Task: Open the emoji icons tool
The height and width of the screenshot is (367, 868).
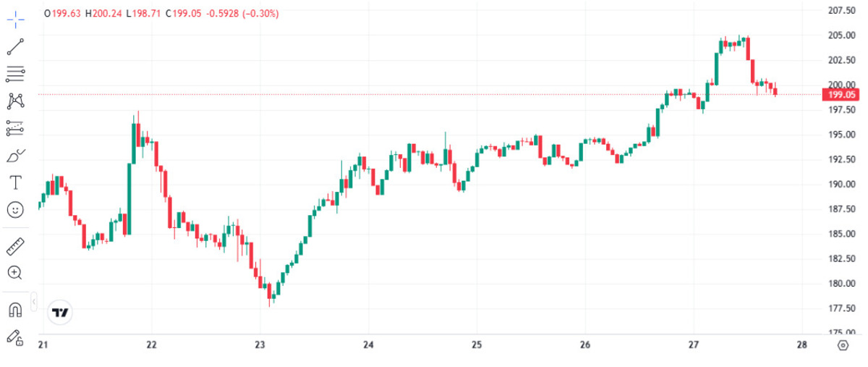Action: [x=15, y=209]
